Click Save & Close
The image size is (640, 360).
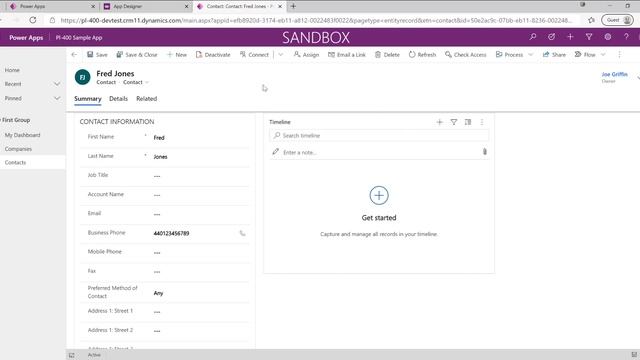click(137, 54)
